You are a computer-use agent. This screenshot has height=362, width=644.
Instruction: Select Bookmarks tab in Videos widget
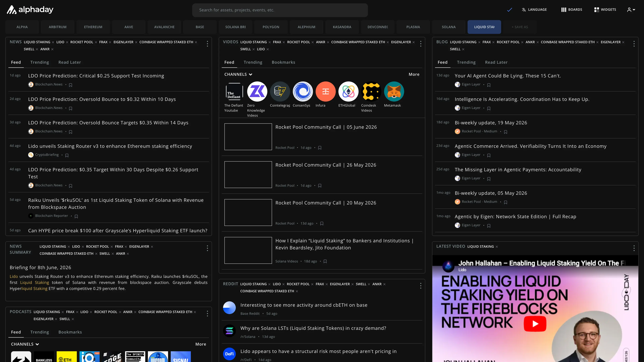pos(283,63)
